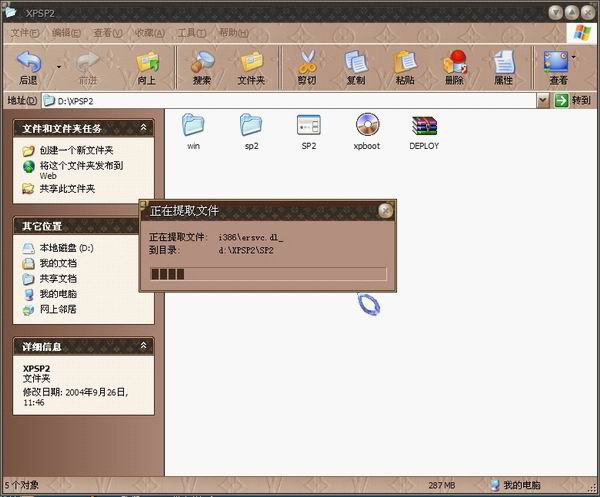The image size is (600, 497).
Task: Expand the address bar dropdown list
Action: tap(543, 101)
